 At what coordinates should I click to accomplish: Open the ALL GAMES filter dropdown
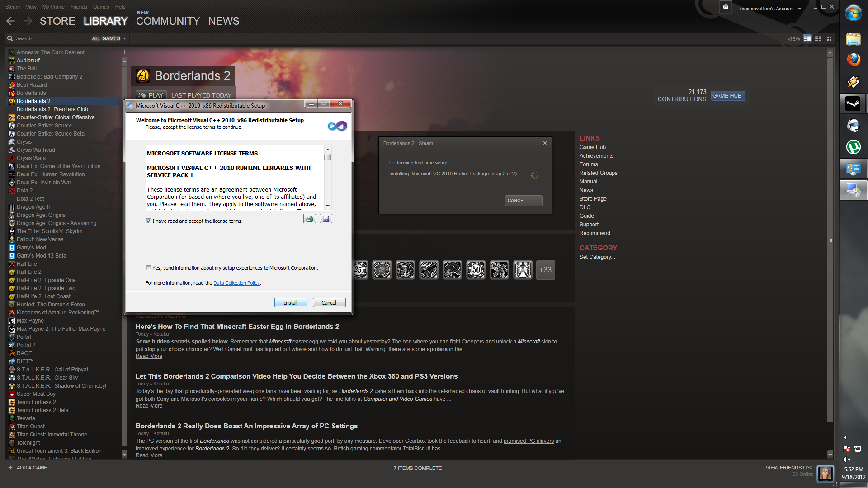click(x=108, y=38)
